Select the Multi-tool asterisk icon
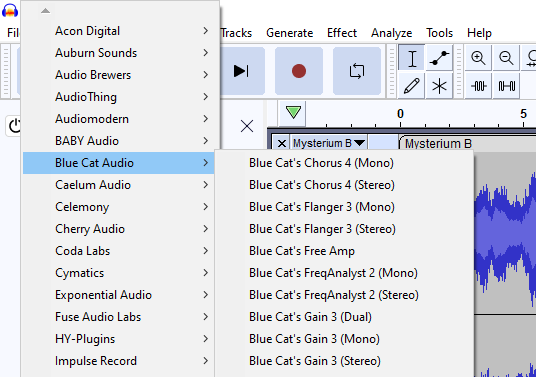The height and width of the screenshot is (377, 536). (439, 85)
